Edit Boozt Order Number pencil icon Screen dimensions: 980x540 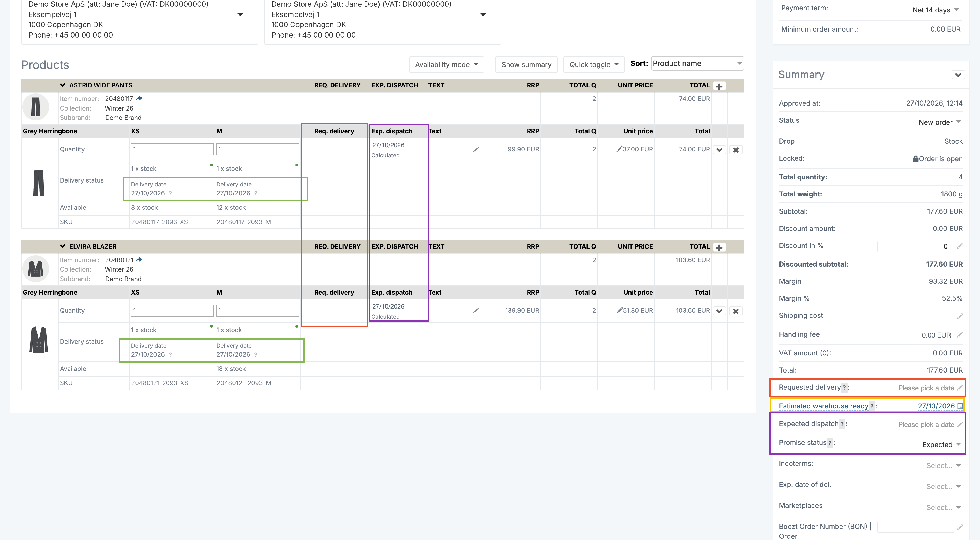click(x=960, y=527)
